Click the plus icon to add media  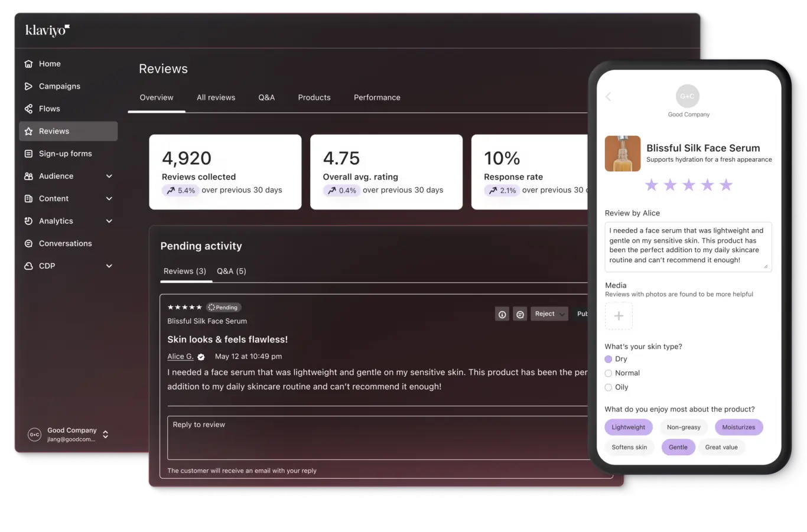point(619,316)
